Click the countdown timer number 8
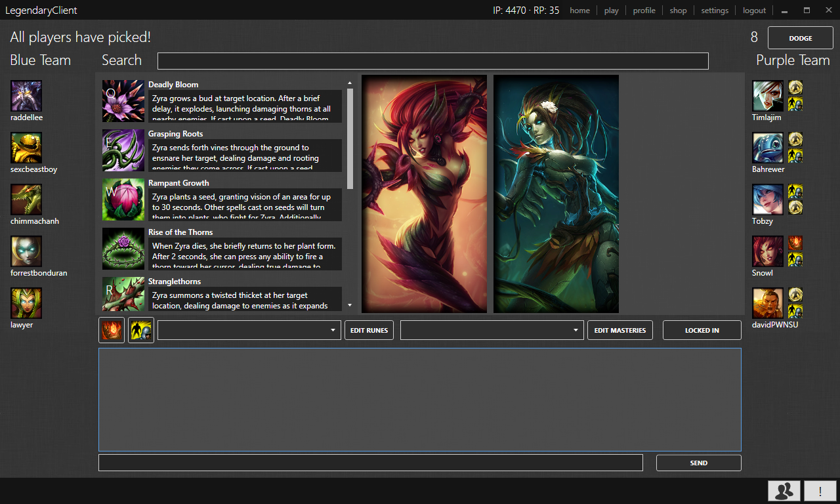The width and height of the screenshot is (840, 504). (754, 37)
